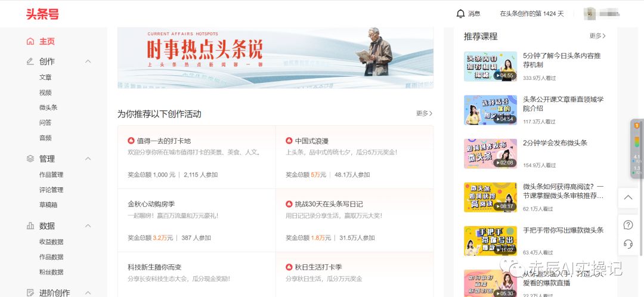Open 微头条 under 创作
This screenshot has width=644, height=297.
coord(48,107)
